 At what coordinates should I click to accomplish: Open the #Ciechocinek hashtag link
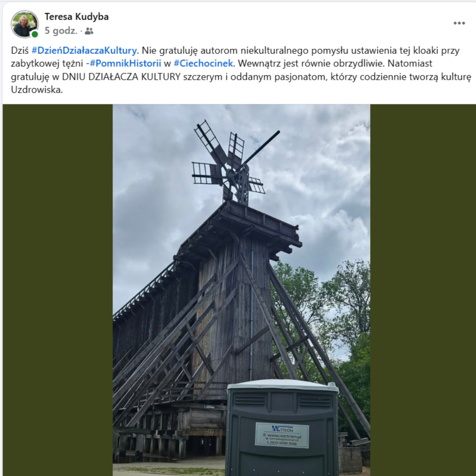pyautogui.click(x=204, y=63)
